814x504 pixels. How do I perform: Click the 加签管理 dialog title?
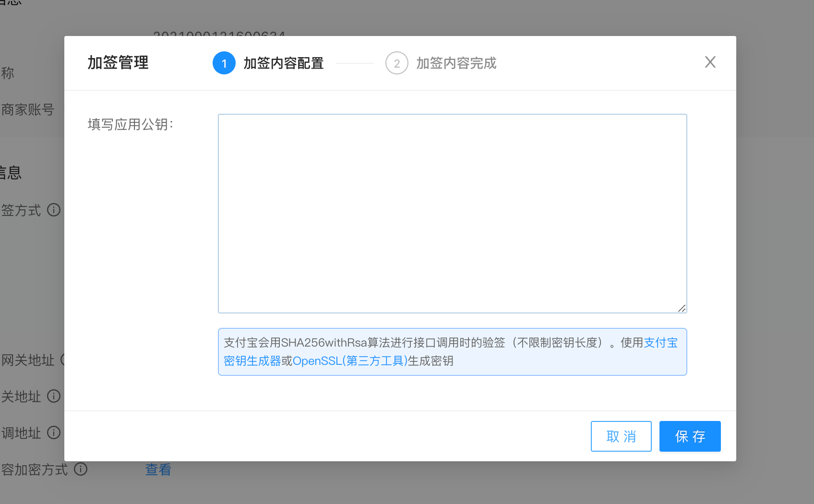(x=118, y=63)
